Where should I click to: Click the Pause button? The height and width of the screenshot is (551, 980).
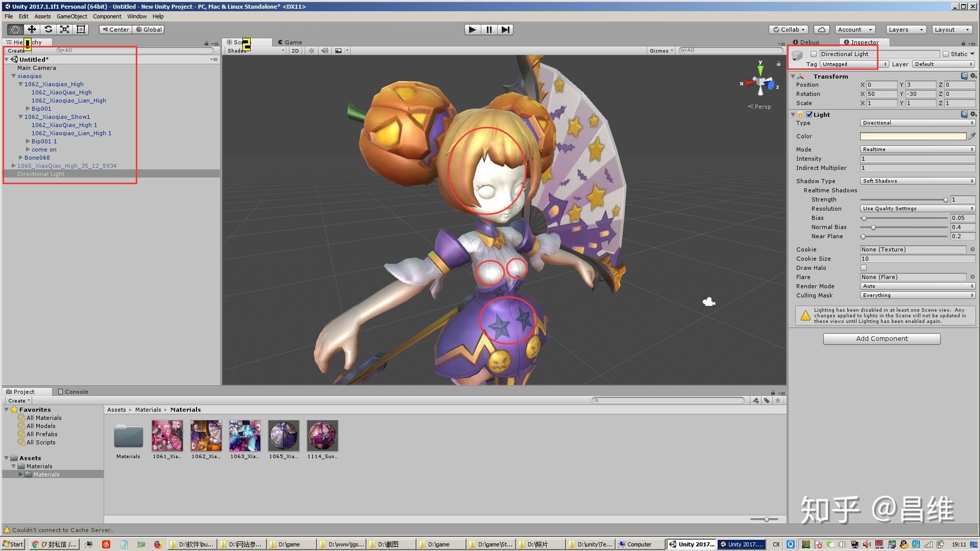point(489,30)
